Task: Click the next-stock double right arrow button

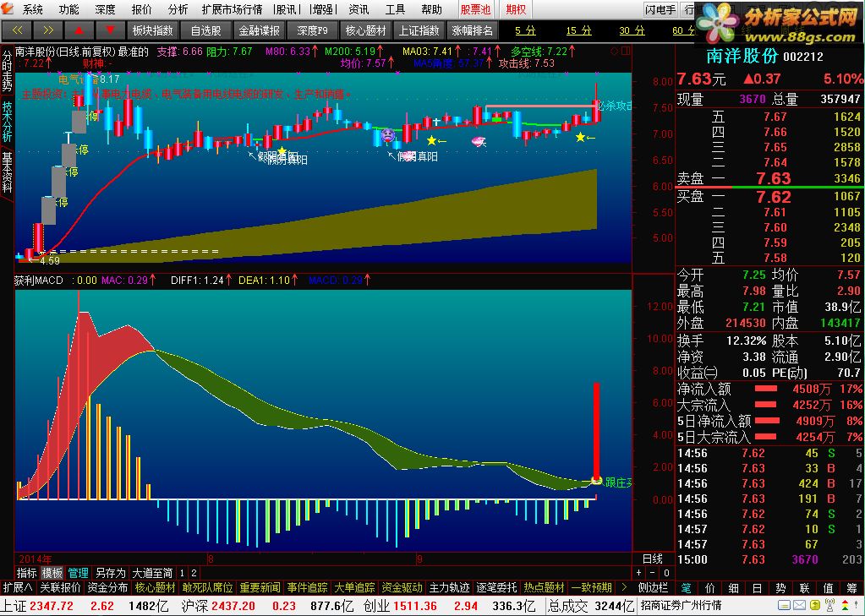Action: coord(48,30)
